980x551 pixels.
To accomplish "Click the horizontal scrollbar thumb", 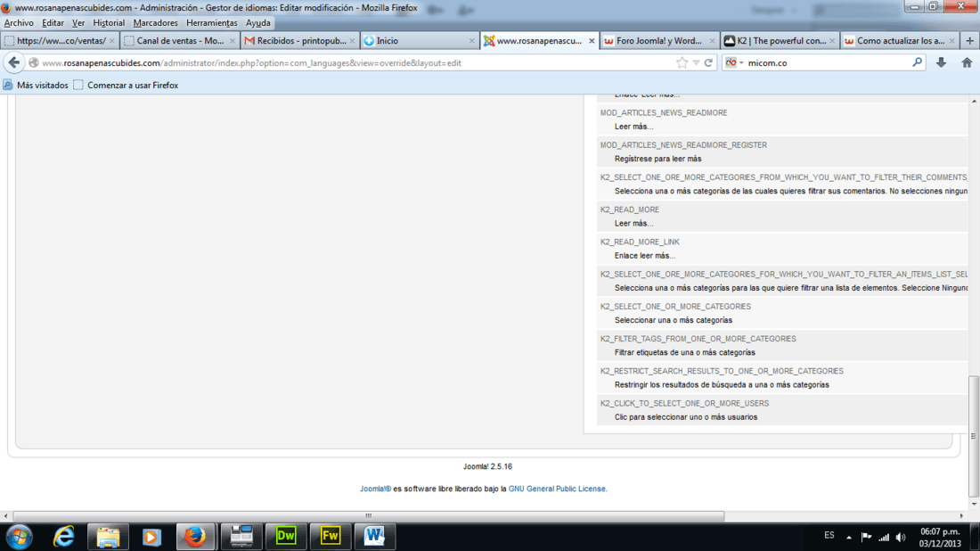I will tap(368, 516).
